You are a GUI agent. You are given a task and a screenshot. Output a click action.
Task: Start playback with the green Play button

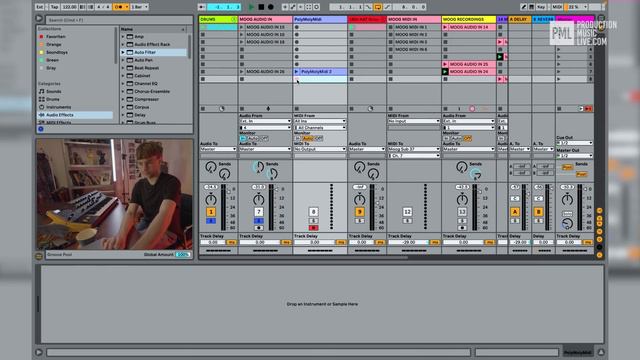[x=251, y=7]
